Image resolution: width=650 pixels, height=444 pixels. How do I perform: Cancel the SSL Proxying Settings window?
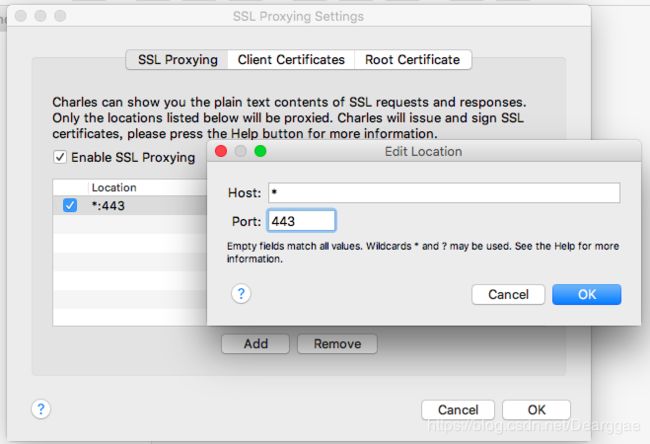pos(458,410)
